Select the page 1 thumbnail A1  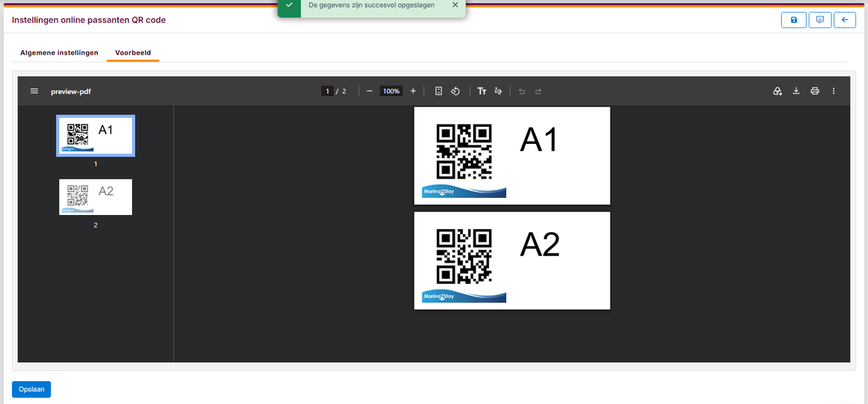point(96,136)
